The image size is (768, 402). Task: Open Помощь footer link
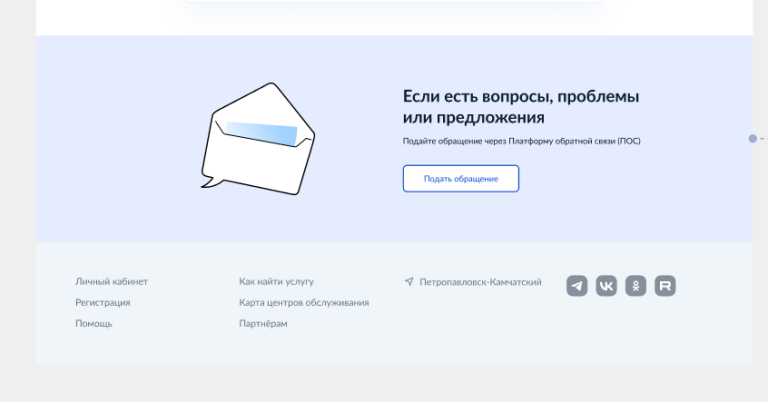[94, 324]
